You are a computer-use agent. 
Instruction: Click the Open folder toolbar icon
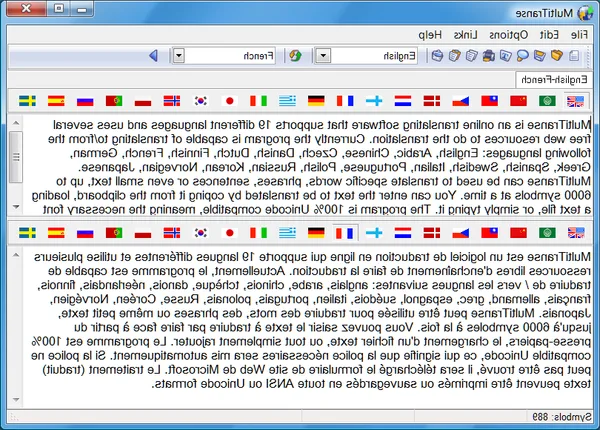pyautogui.click(x=557, y=56)
